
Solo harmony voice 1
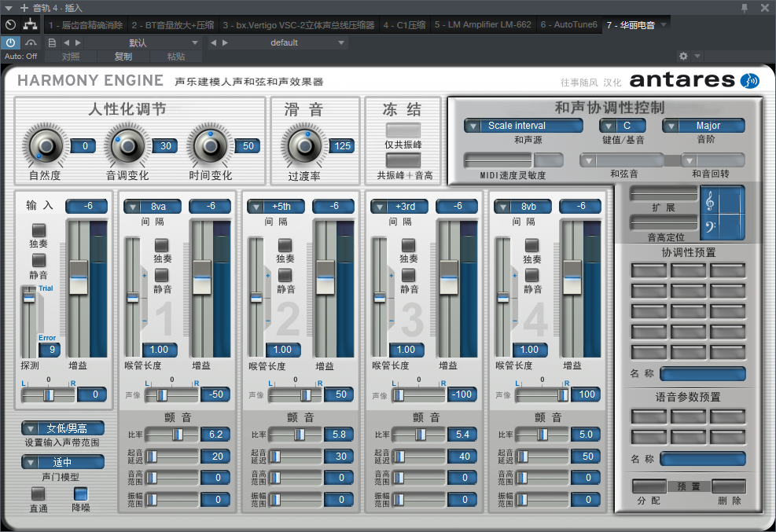pyautogui.click(x=161, y=246)
